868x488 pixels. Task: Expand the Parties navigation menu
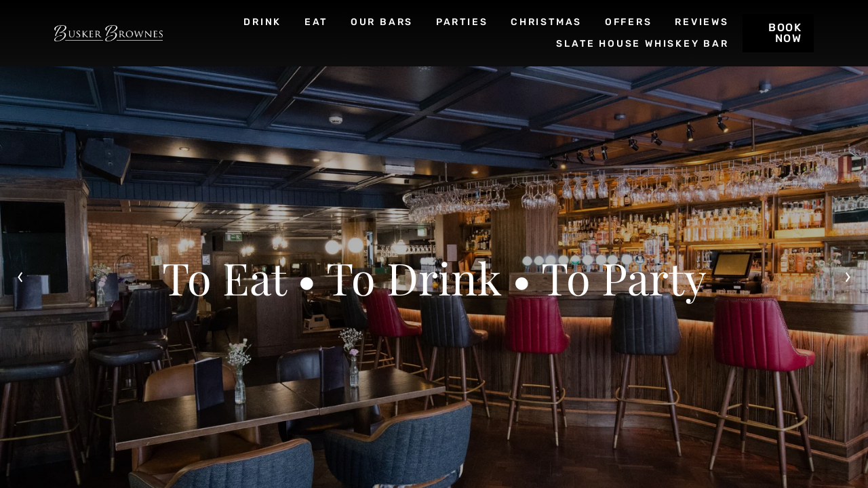[461, 22]
